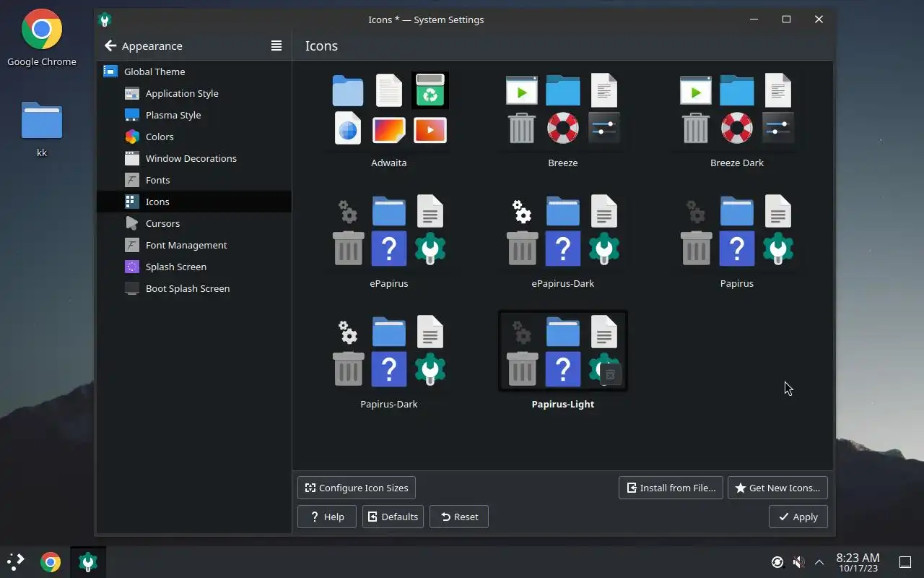Screen dimensions: 924x578
Task: Click the remove icon on Papirus-Light
Action: coord(610,374)
